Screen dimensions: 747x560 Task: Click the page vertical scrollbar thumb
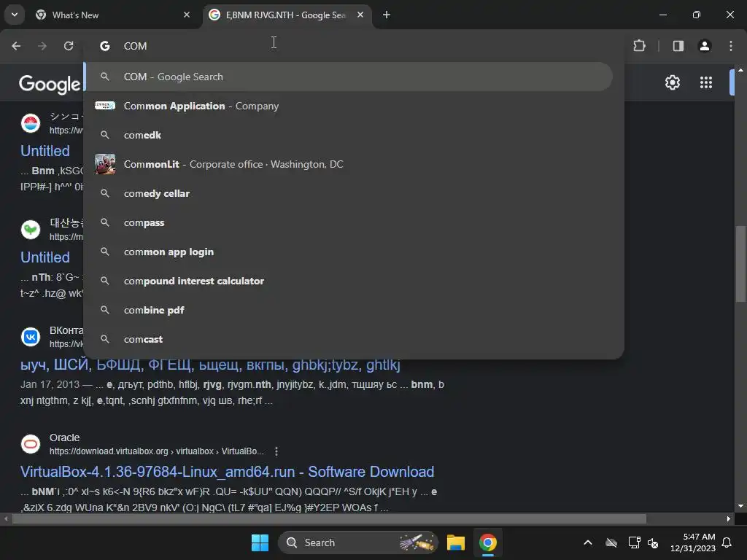(x=740, y=263)
